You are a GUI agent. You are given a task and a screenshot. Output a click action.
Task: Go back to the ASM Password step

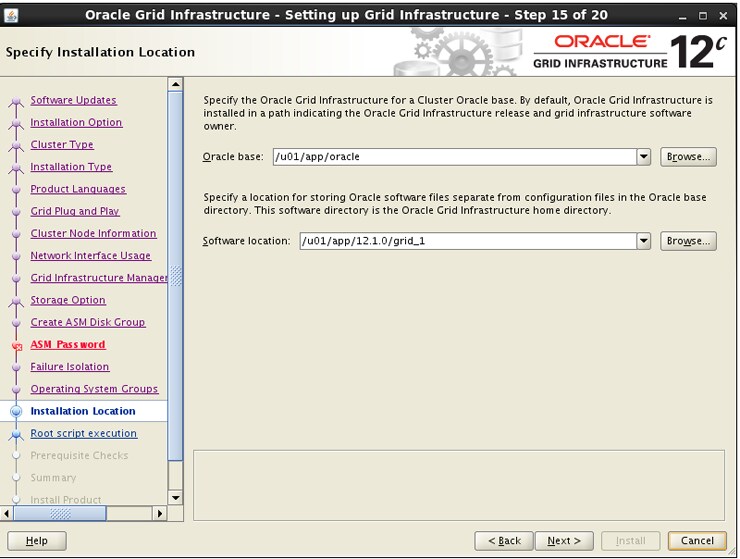[68, 344]
